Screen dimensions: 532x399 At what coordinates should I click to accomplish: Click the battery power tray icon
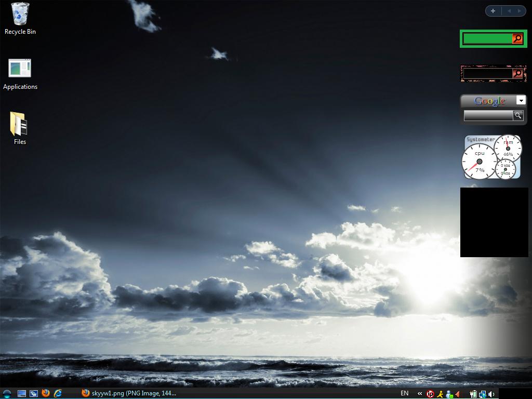tap(473, 394)
